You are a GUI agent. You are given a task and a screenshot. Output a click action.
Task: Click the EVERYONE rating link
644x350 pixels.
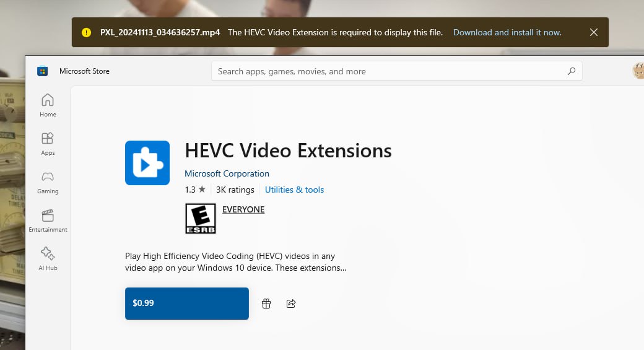click(x=243, y=209)
